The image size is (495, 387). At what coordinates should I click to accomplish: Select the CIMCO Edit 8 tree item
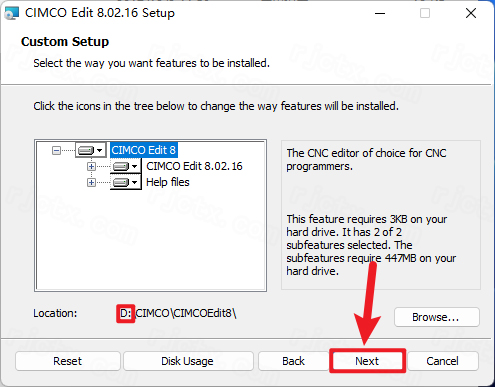[143, 150]
